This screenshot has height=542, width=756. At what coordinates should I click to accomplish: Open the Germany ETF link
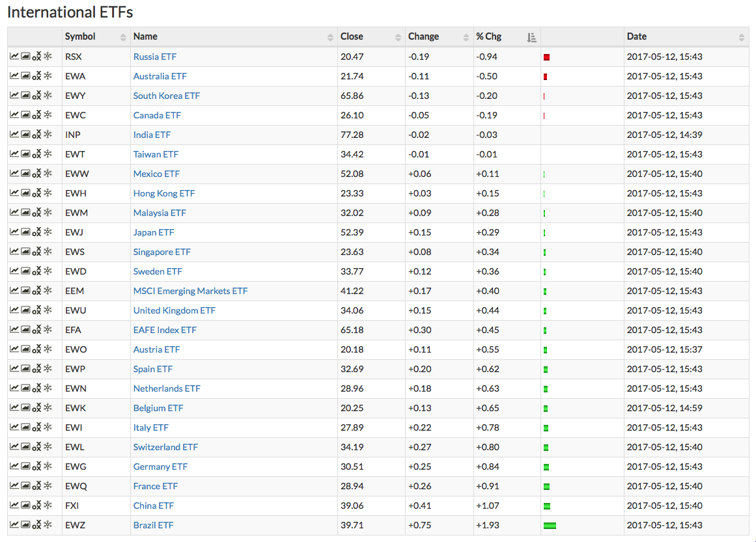(160, 467)
